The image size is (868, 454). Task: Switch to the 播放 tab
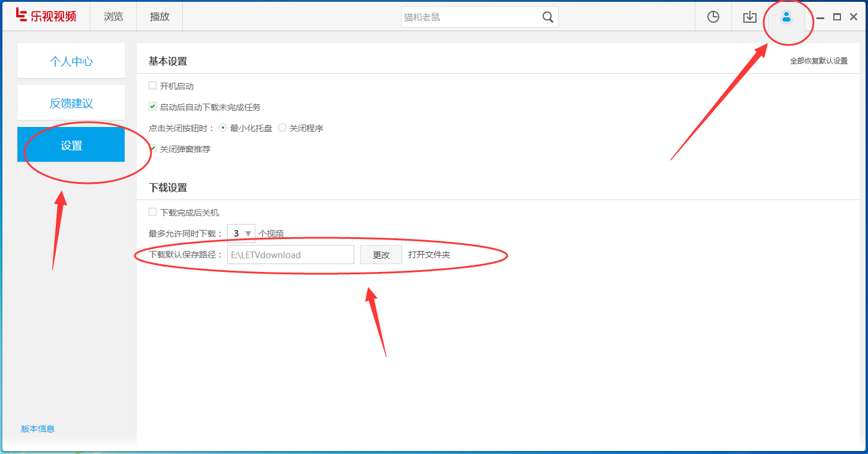[x=159, y=16]
